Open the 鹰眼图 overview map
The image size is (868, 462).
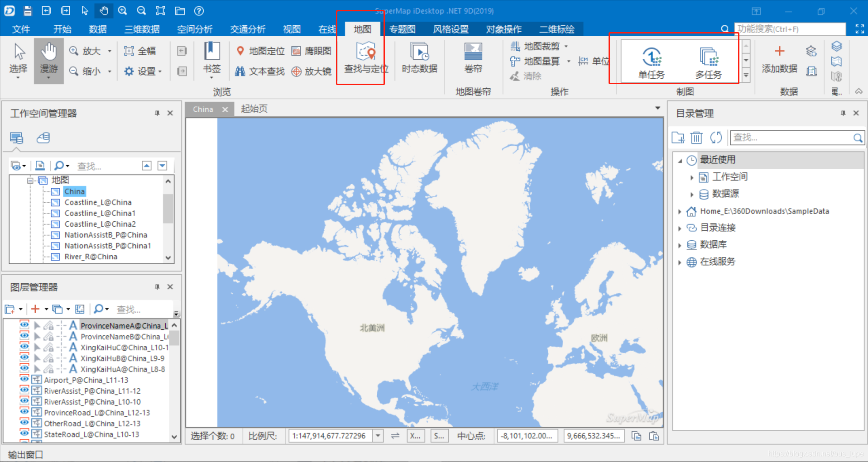(x=312, y=51)
